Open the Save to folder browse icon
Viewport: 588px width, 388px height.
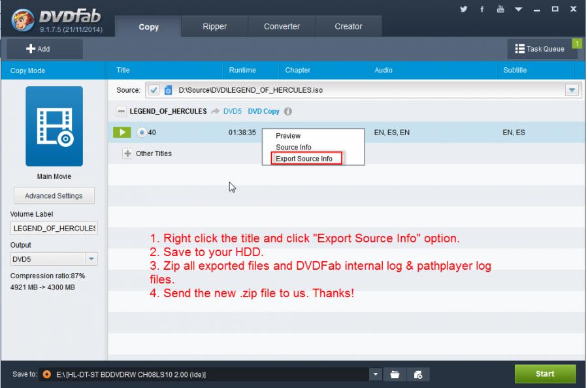point(395,374)
